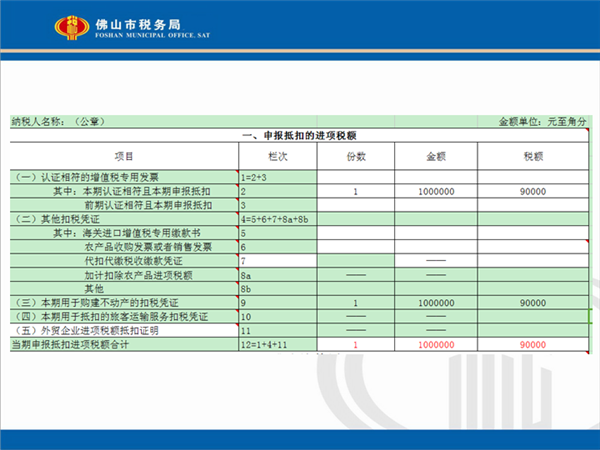Select the 其他 row label for 8b

(x=124, y=289)
